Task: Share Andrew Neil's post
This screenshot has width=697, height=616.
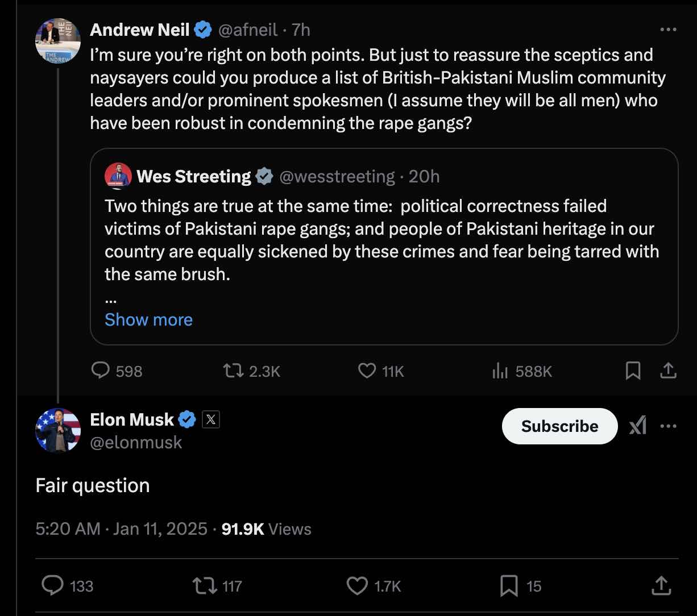Action: pos(668,371)
